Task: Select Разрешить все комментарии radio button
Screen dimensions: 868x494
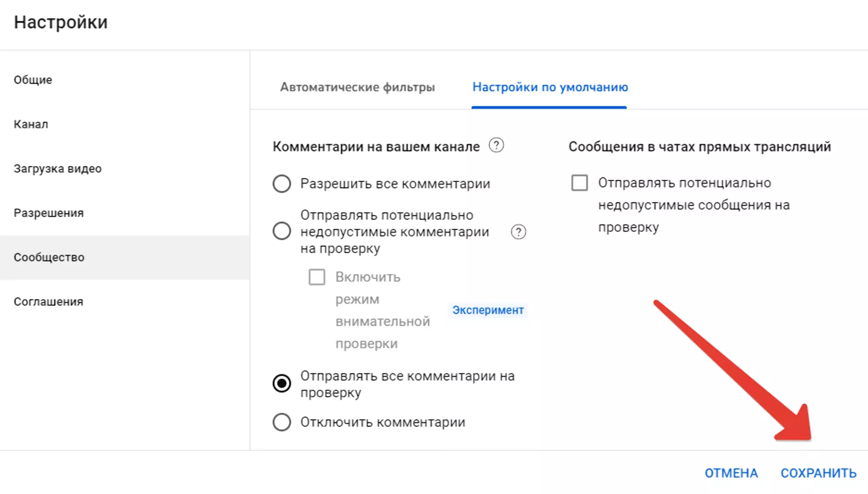Action: [282, 184]
